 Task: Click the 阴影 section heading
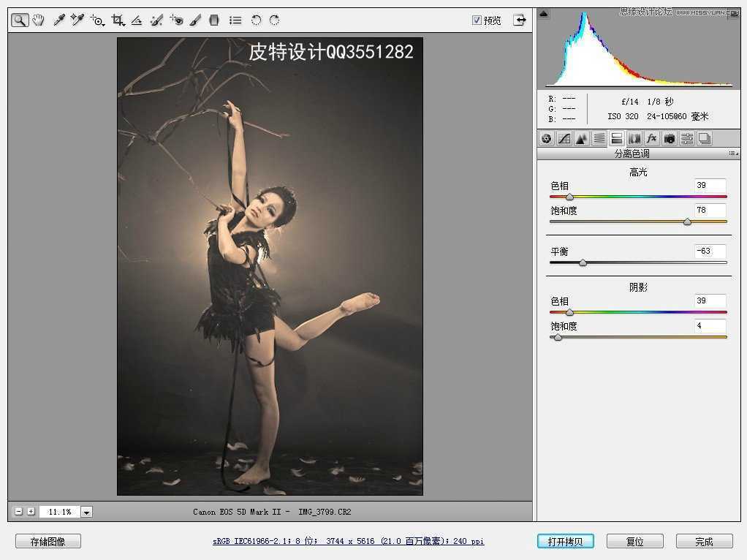638,287
